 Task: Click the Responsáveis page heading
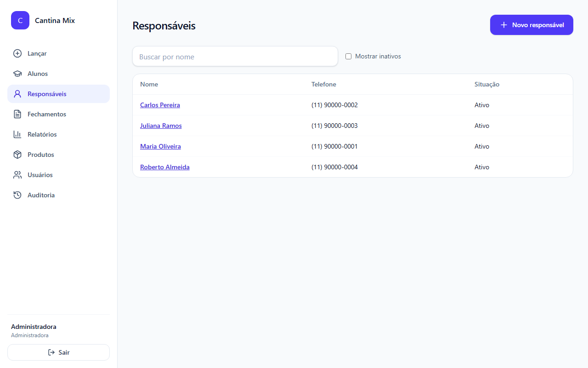164,26
